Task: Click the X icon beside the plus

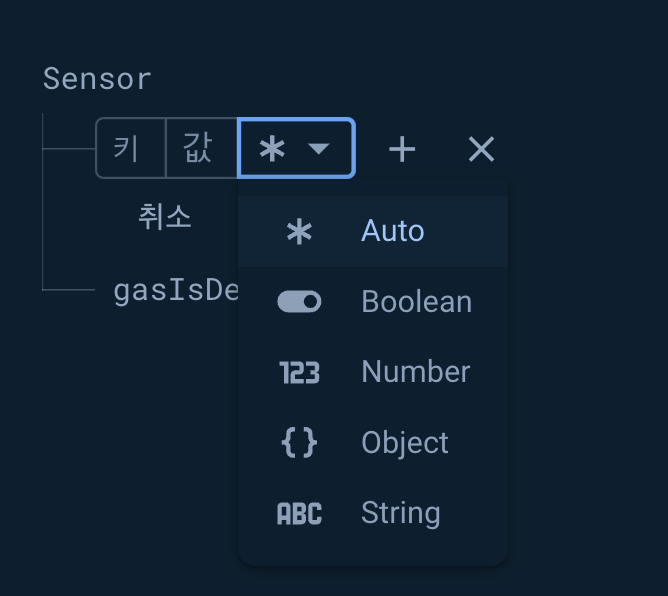Action: pyautogui.click(x=481, y=150)
